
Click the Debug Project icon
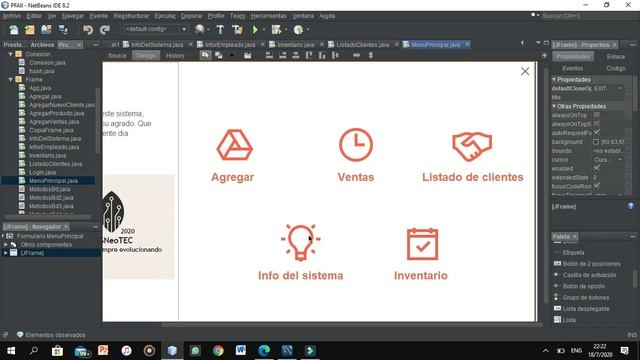(276, 30)
